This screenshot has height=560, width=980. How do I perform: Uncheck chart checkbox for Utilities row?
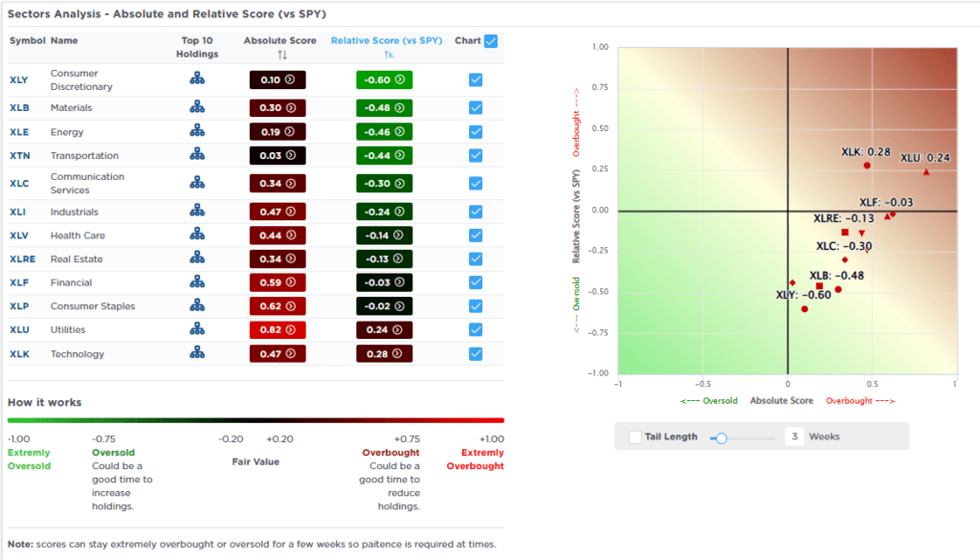pyautogui.click(x=476, y=329)
